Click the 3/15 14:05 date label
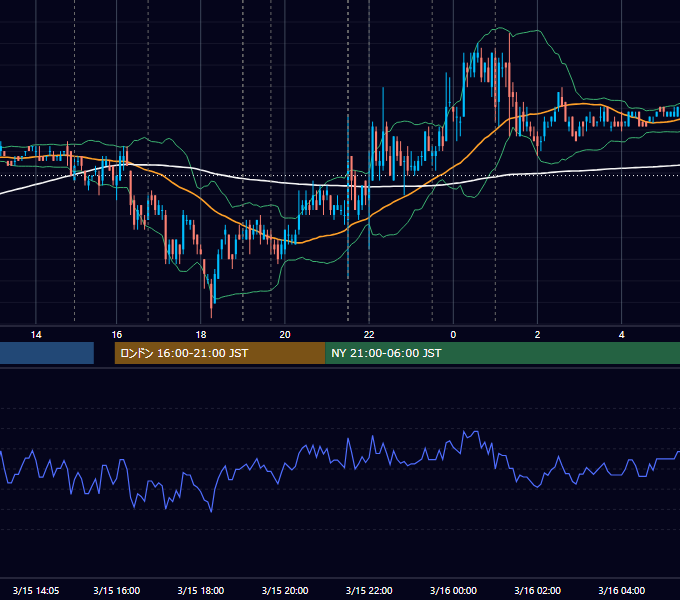The width and height of the screenshot is (680, 600). tap(36, 590)
